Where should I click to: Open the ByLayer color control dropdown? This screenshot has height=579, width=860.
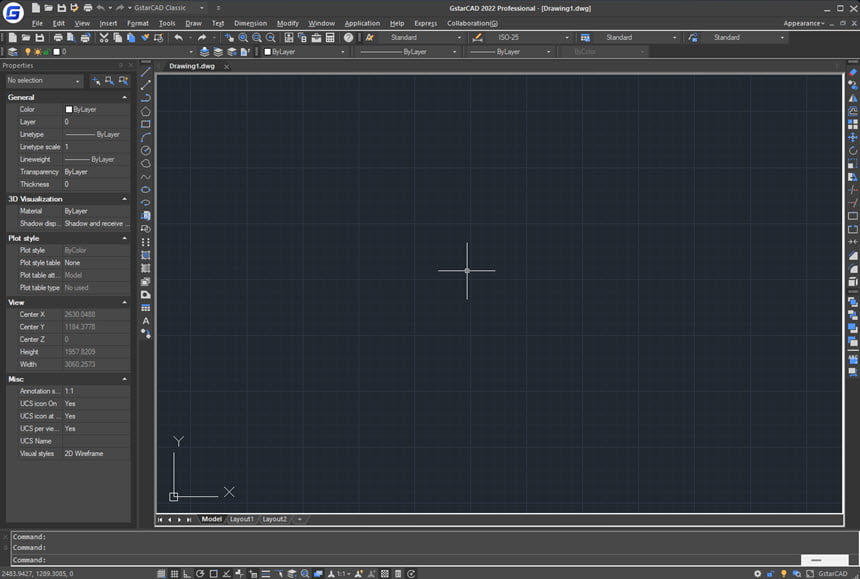coord(343,52)
